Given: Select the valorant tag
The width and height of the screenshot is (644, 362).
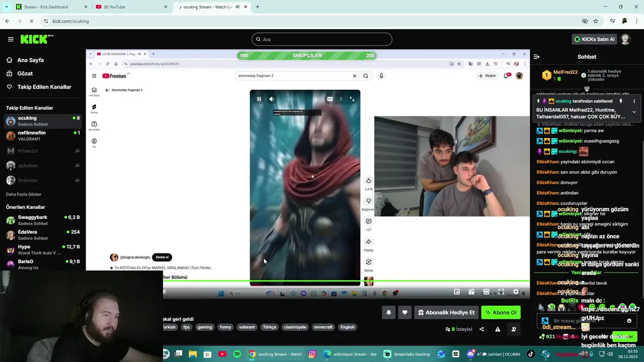Looking at the screenshot, I should pos(247,327).
